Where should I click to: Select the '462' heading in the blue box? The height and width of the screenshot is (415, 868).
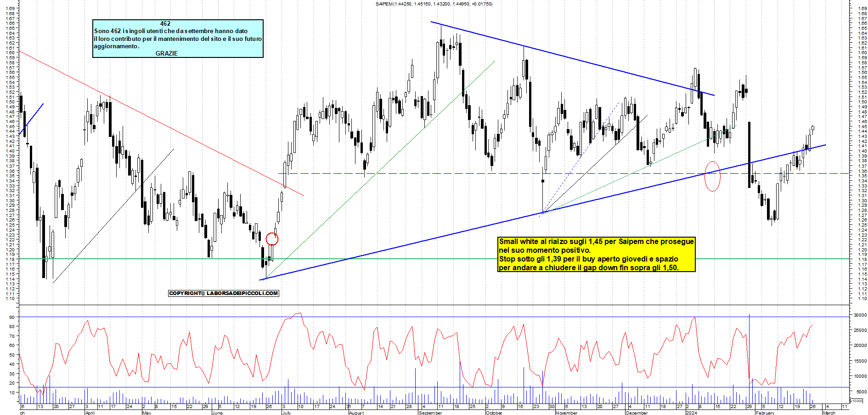tap(165, 24)
